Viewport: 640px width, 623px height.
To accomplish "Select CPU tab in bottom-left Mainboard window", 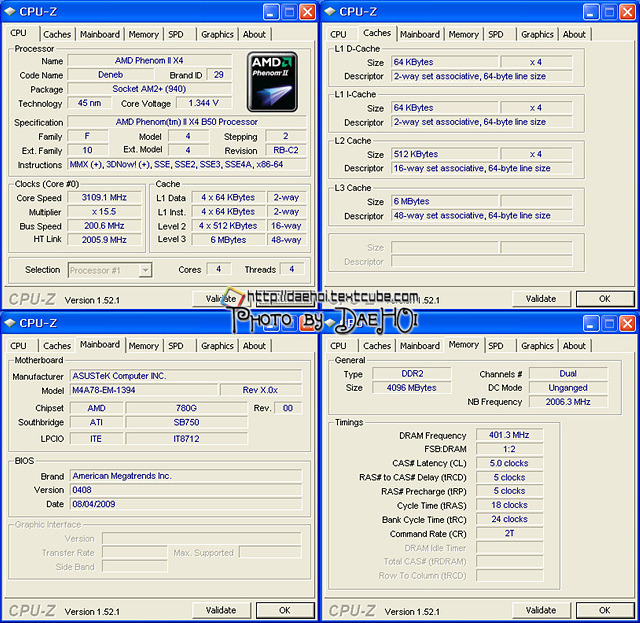I will point(18,346).
